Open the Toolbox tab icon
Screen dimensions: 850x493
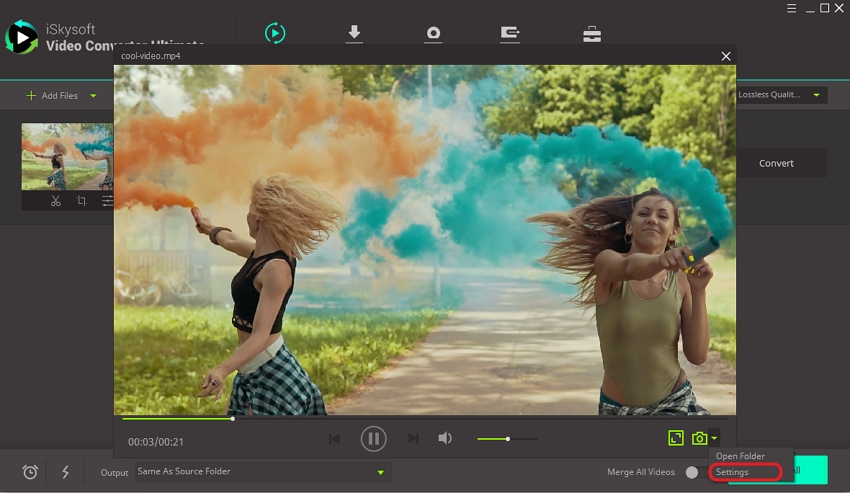click(x=592, y=34)
